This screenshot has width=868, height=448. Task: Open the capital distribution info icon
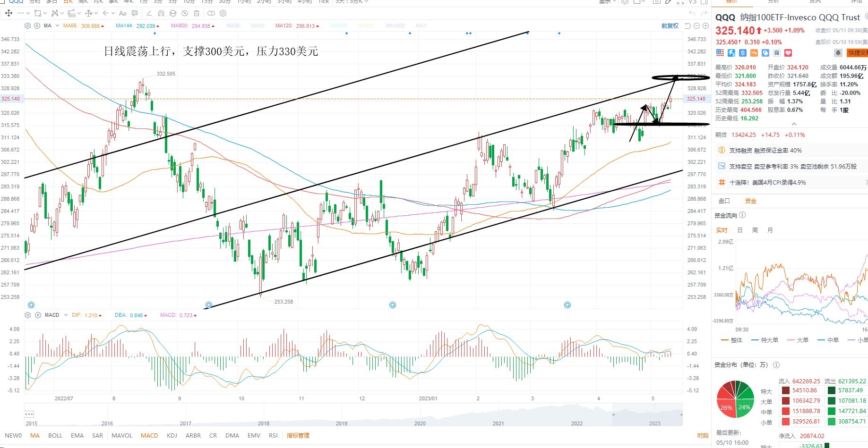(x=776, y=364)
